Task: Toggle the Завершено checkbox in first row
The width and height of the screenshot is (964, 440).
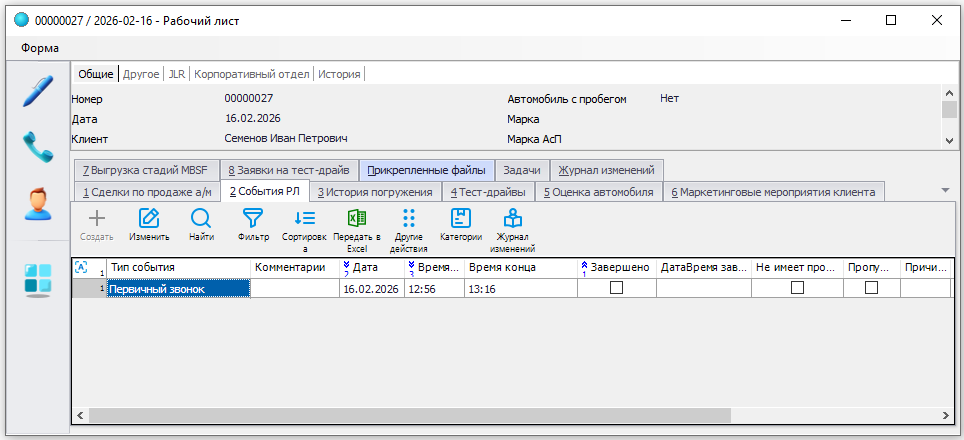Action: (x=616, y=288)
